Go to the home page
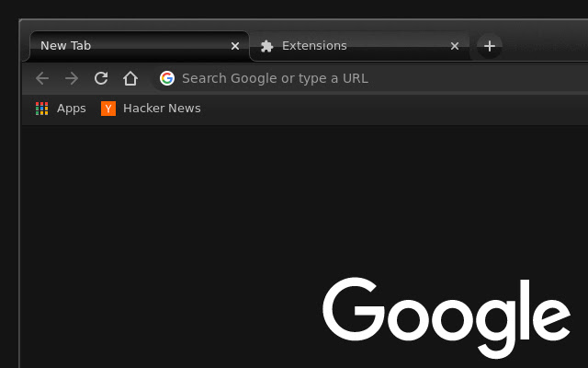 (130, 78)
